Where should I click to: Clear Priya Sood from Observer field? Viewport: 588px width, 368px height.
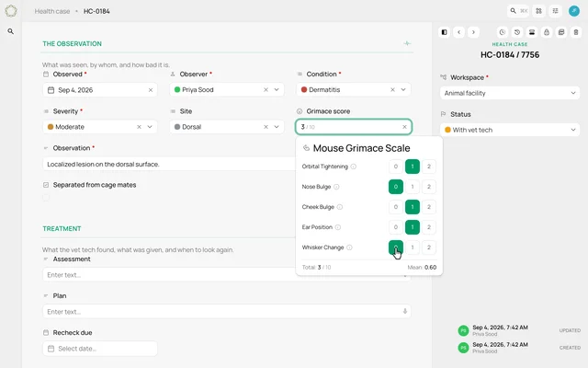(x=266, y=90)
